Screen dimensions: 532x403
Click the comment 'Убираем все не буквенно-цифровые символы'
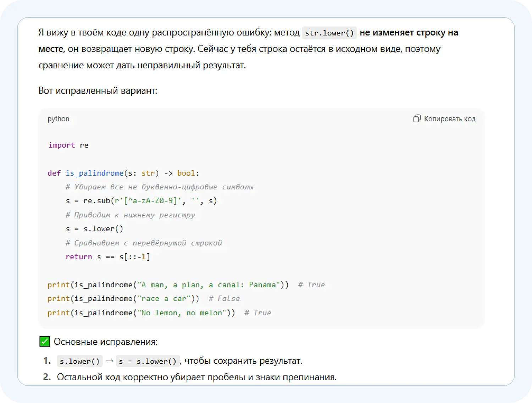coord(160,187)
